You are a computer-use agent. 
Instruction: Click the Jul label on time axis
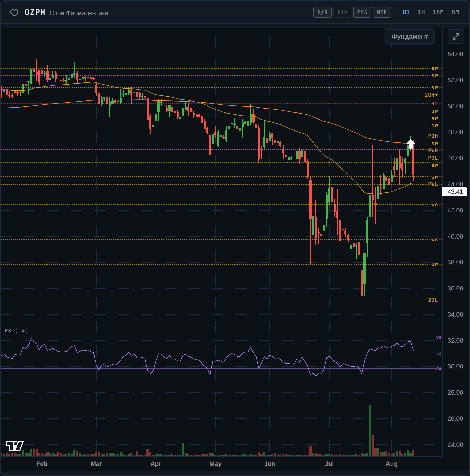click(x=329, y=464)
